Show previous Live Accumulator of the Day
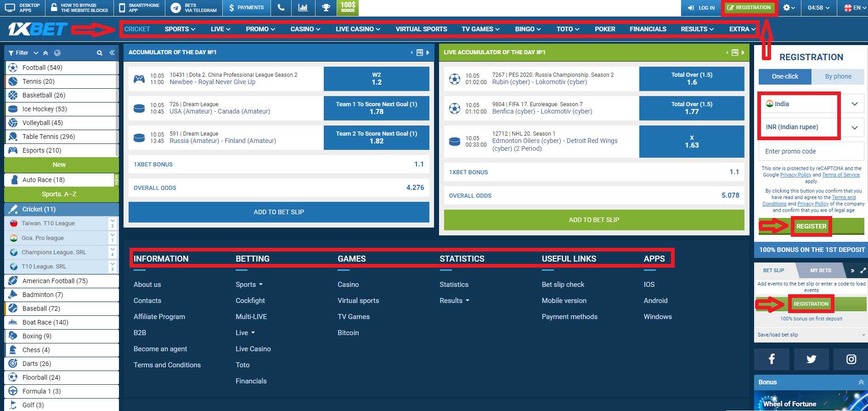The width and height of the screenshot is (868, 411). pyautogui.click(x=727, y=52)
